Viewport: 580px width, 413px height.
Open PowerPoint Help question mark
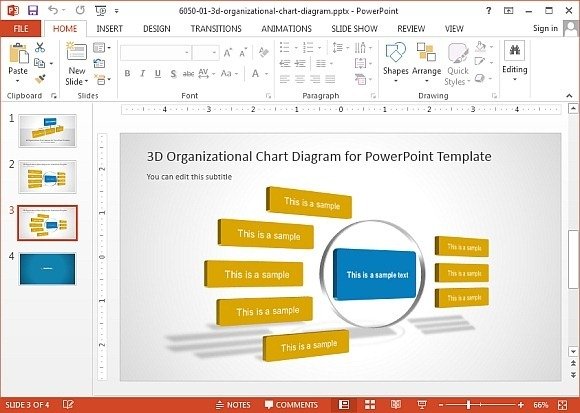click(x=489, y=11)
